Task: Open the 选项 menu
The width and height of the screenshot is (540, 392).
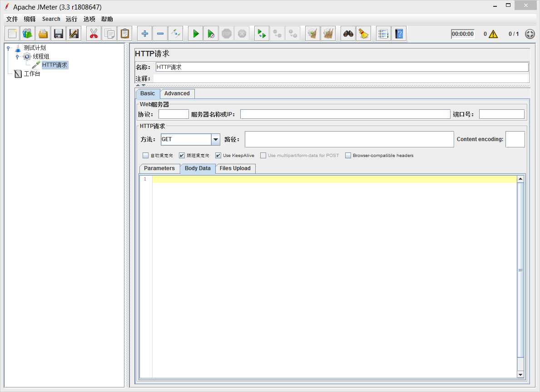Action: (x=89, y=19)
